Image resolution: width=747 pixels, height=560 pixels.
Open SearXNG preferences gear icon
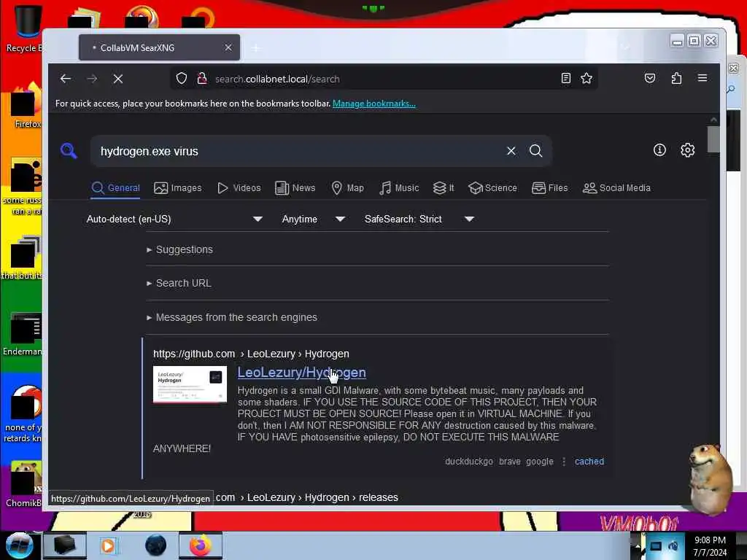[x=687, y=150]
